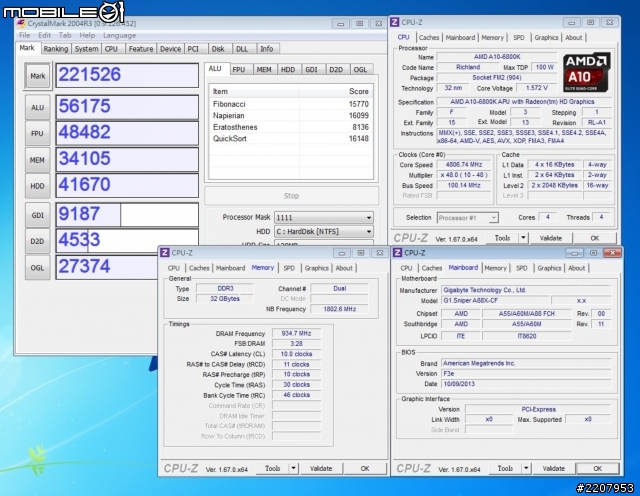This screenshot has width=640, height=496.
Task: Run the OGL benchmark button
Action: point(38,268)
